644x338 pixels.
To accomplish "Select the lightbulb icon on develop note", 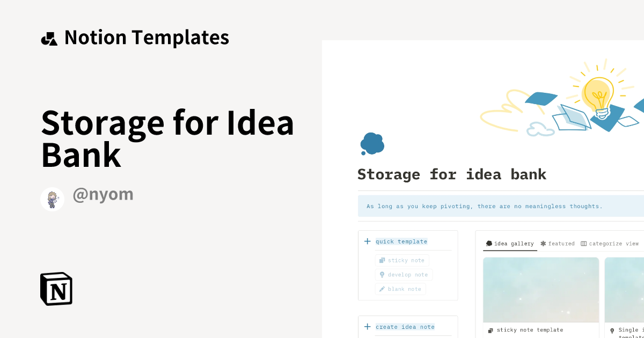I will [x=382, y=275].
